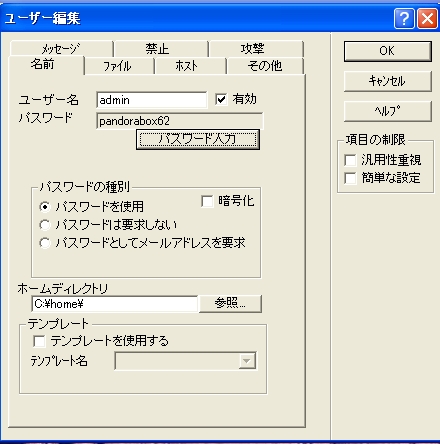Click the question mark help icon in title bar
Screen dimensions: 440x444
[x=404, y=19]
